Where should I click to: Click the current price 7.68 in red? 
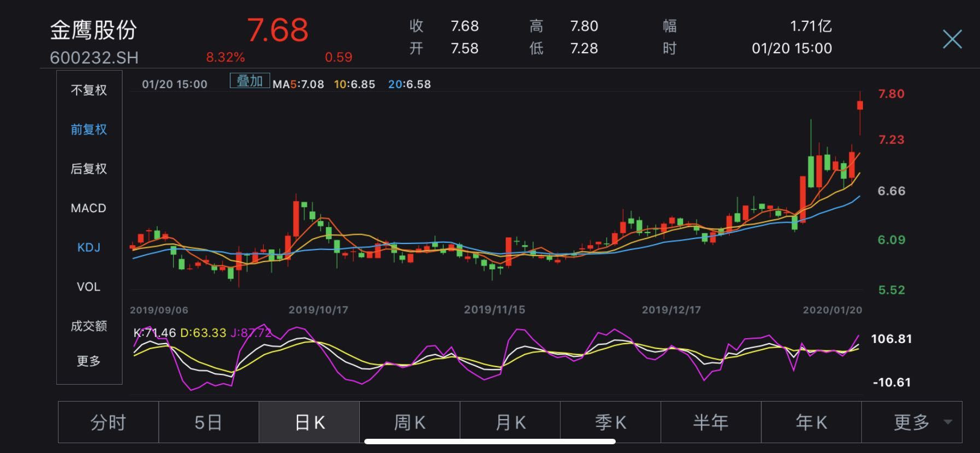tap(278, 30)
